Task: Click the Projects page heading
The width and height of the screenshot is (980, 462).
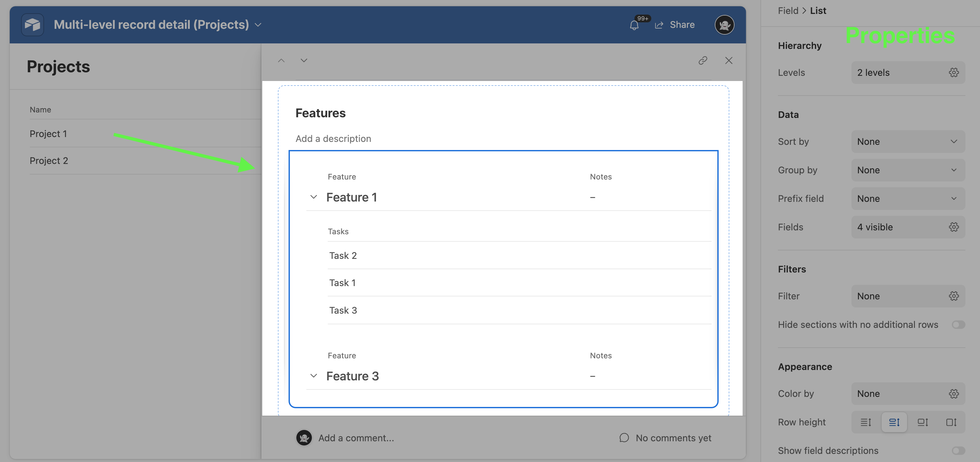Action: (x=58, y=67)
